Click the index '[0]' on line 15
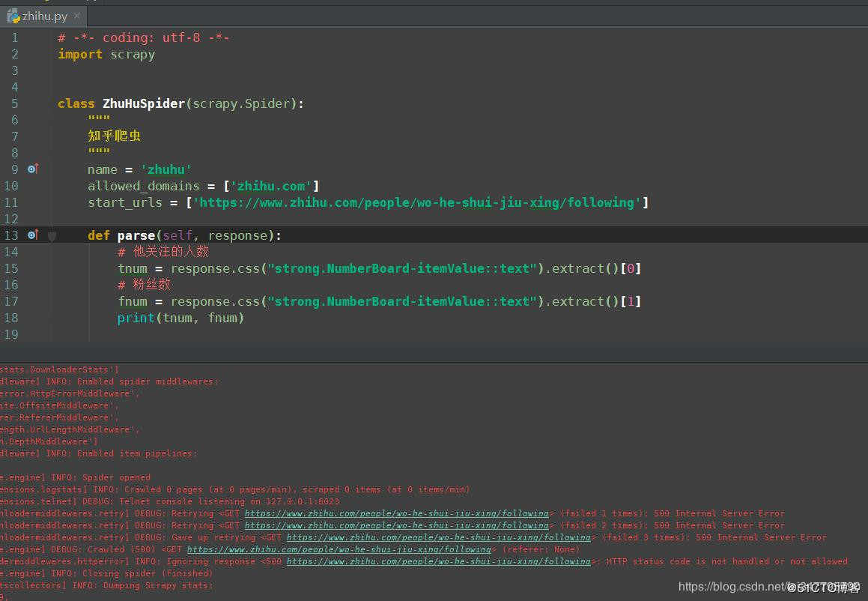Viewport: 868px width, 601px height. (x=631, y=268)
